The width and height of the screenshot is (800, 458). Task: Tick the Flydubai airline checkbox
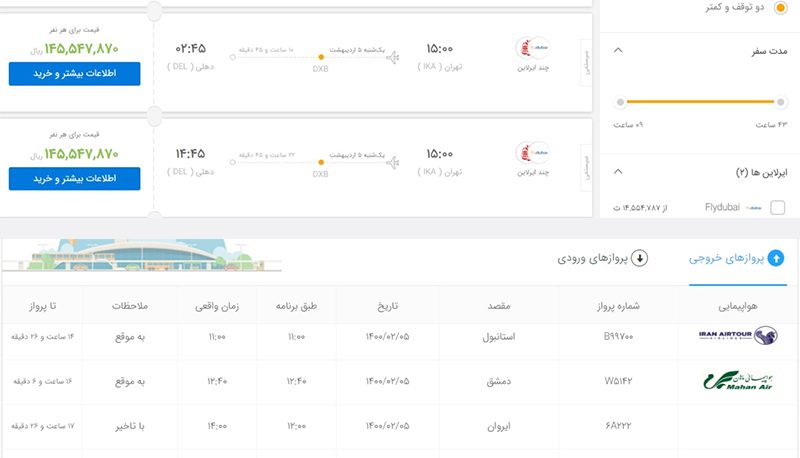[x=778, y=208]
